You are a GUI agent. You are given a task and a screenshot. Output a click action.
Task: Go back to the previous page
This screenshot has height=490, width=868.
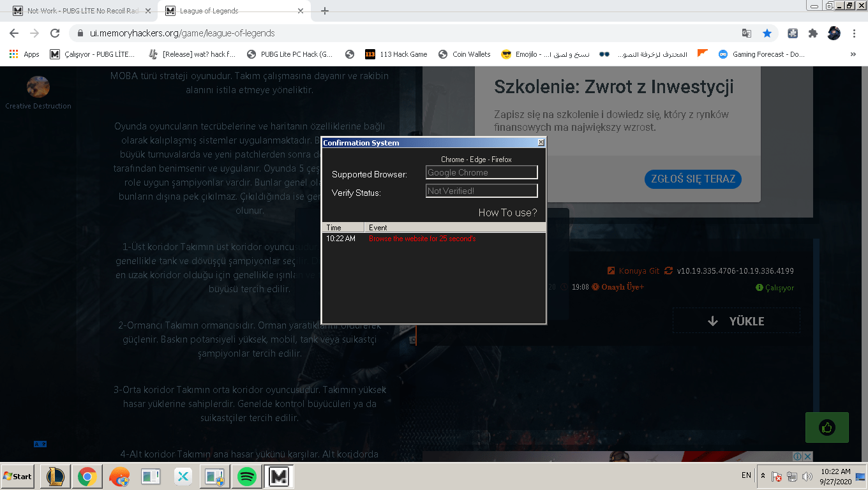tap(14, 33)
